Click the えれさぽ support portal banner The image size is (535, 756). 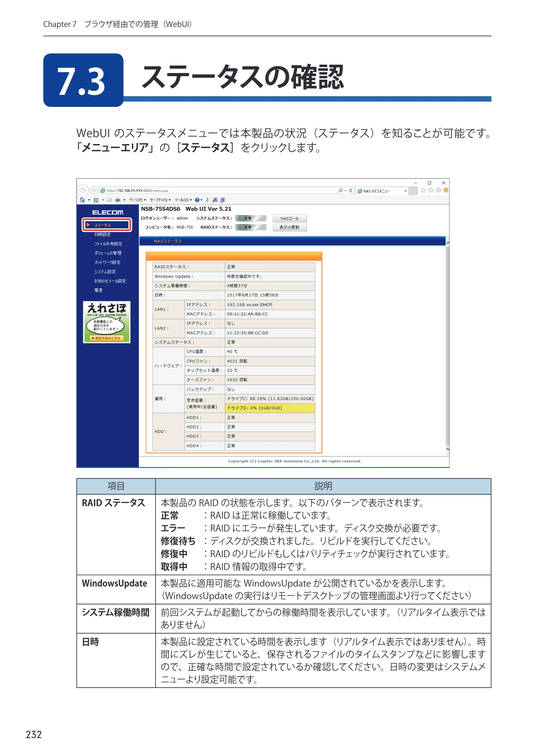click(x=107, y=322)
